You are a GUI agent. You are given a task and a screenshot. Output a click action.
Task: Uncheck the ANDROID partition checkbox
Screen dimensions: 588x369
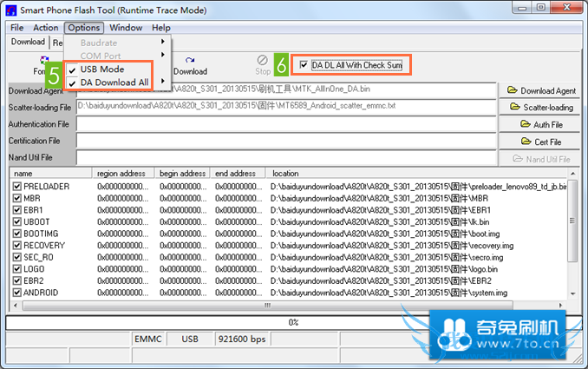(16, 293)
